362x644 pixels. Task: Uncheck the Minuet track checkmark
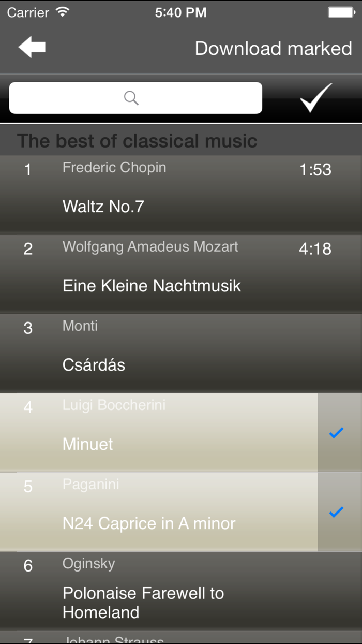point(336,433)
